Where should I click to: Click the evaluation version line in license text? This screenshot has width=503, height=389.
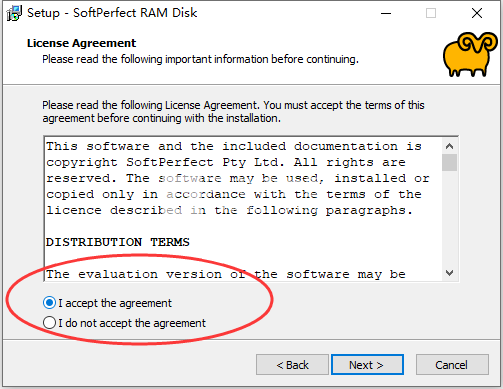pos(226,274)
